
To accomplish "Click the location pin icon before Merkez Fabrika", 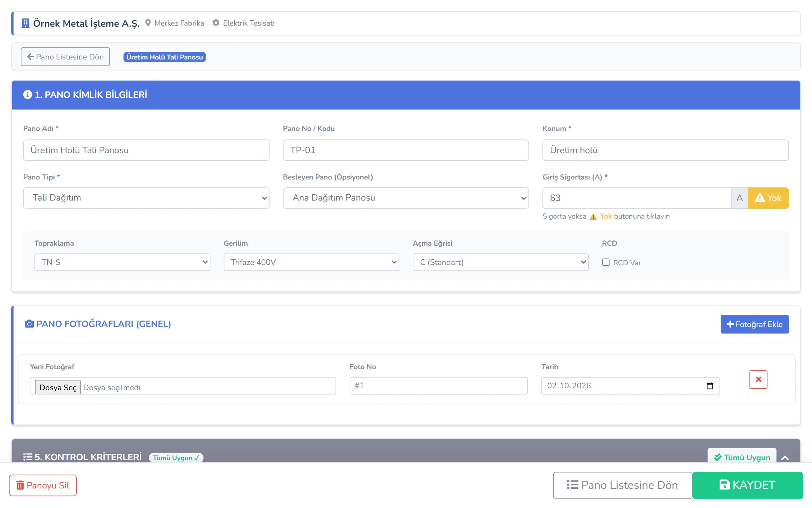I will point(148,23).
